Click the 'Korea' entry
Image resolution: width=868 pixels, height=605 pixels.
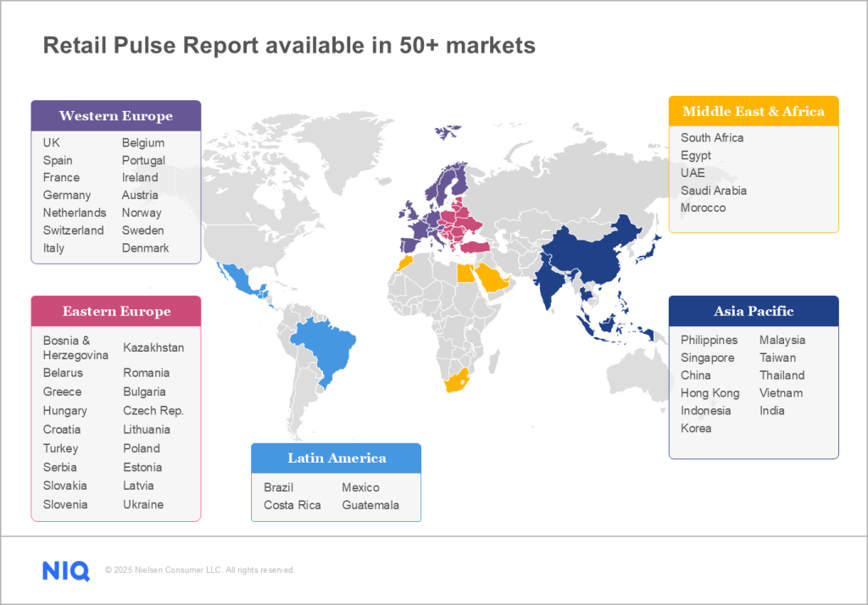pos(697,429)
